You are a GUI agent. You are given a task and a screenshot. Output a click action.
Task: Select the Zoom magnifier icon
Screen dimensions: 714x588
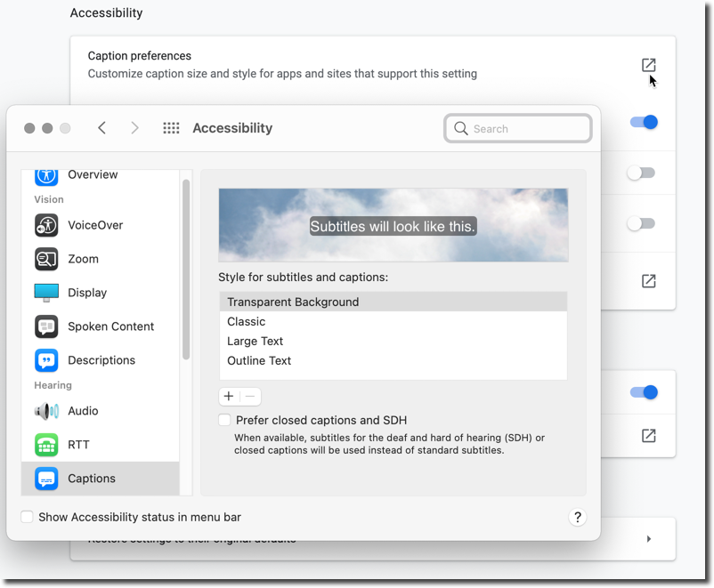[x=46, y=259]
